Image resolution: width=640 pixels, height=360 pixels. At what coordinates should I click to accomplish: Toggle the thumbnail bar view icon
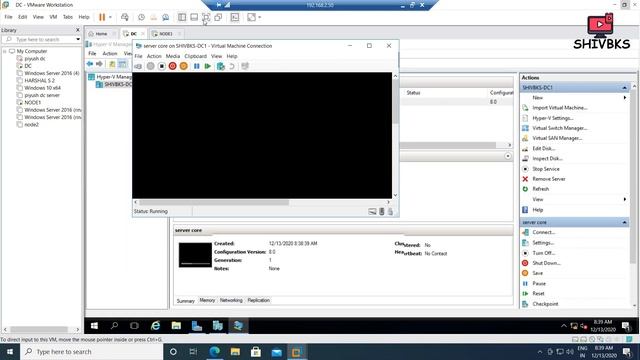tap(194, 17)
